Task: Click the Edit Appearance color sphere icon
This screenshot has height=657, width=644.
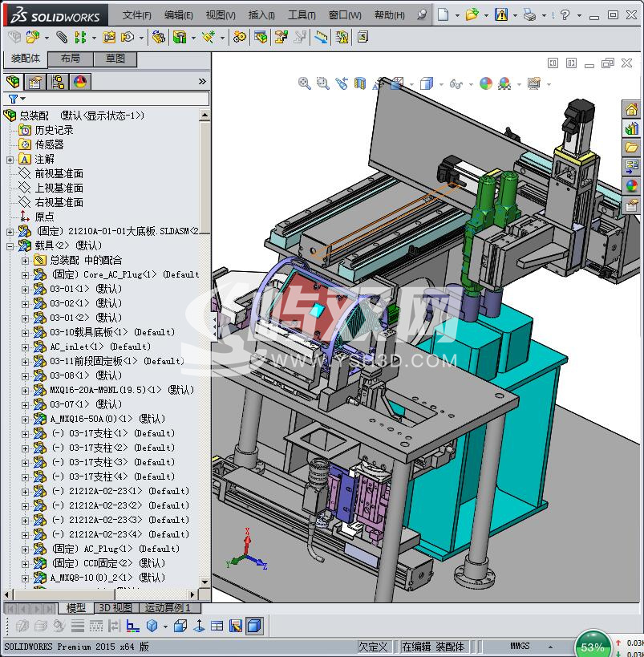Action: (486, 83)
